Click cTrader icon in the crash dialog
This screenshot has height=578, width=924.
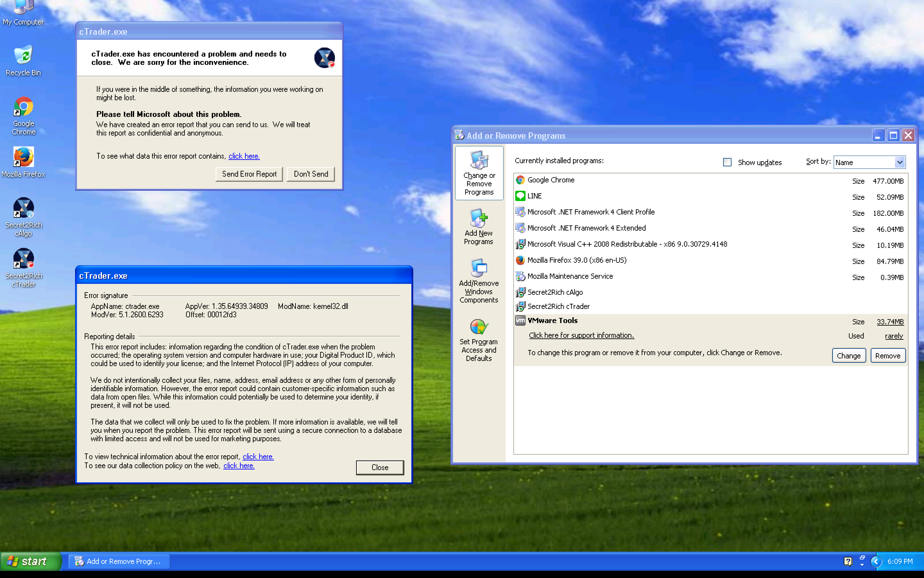(324, 58)
